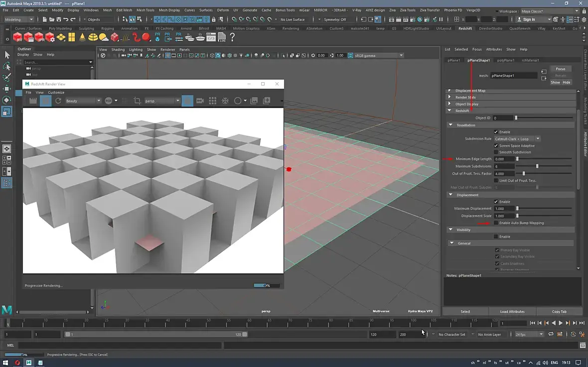Screen dimensions: 588x367
Task: Click the Maximum Subdivisions slider handle
Action: [537, 166]
